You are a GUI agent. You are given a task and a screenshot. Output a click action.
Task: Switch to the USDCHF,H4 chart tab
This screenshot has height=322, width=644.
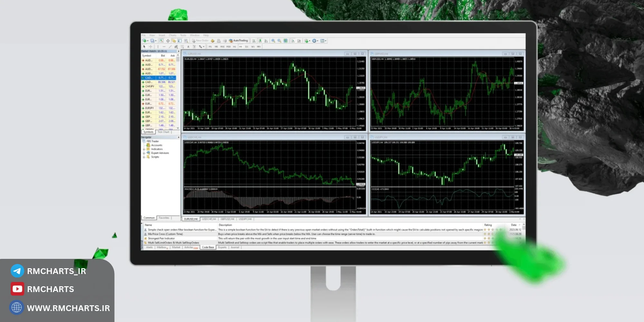pyautogui.click(x=209, y=219)
